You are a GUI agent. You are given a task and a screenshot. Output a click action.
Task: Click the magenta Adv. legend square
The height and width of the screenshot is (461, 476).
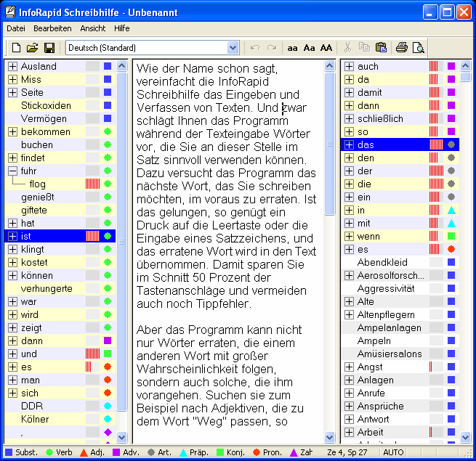click(116, 452)
